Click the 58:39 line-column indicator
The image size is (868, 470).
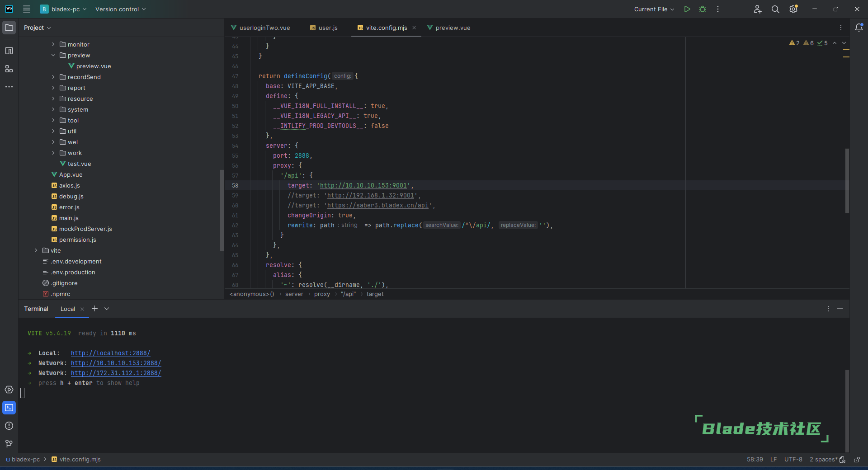[755, 460]
